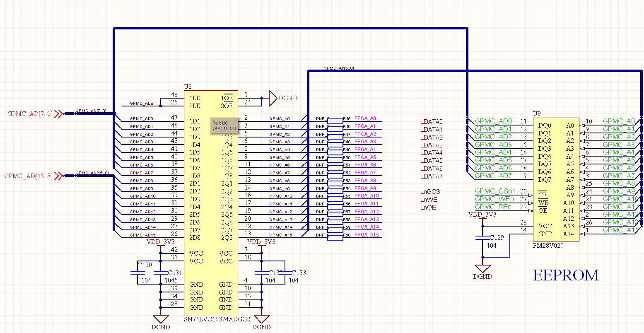644x333 pixels.
Task: Select green GPMC_AD7 label at U9 pin 19
Action: [493, 176]
